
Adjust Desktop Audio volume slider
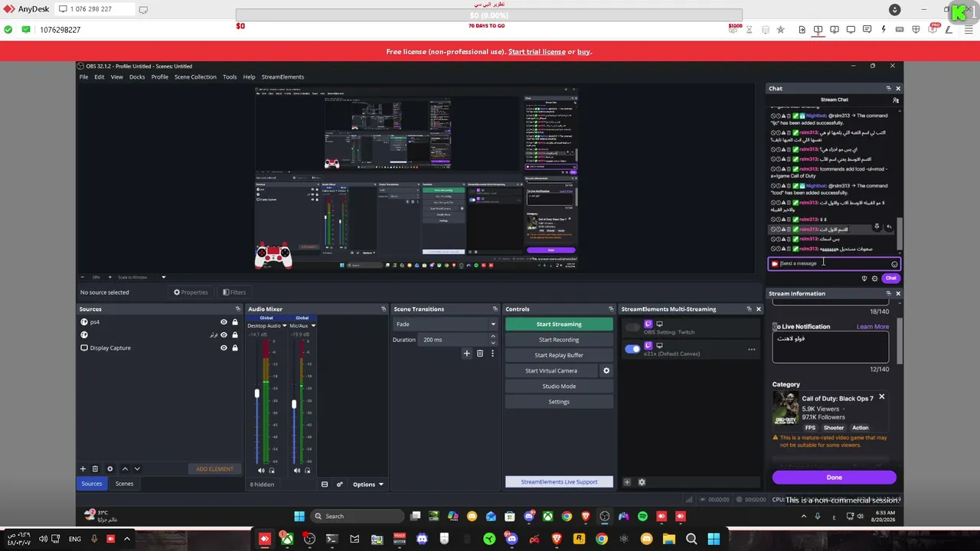[x=257, y=393]
